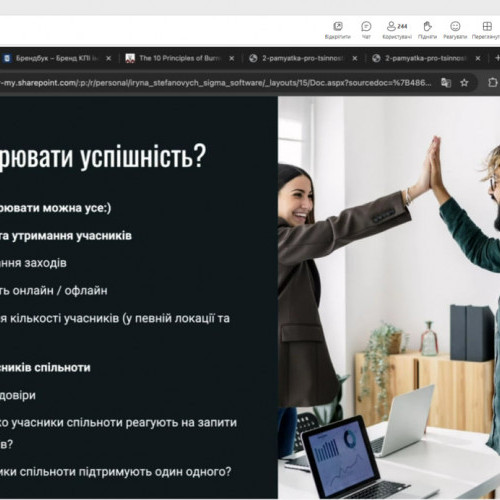The image size is (500, 500).
Task: Open the Chat (Чат) panel
Action: pos(366,26)
